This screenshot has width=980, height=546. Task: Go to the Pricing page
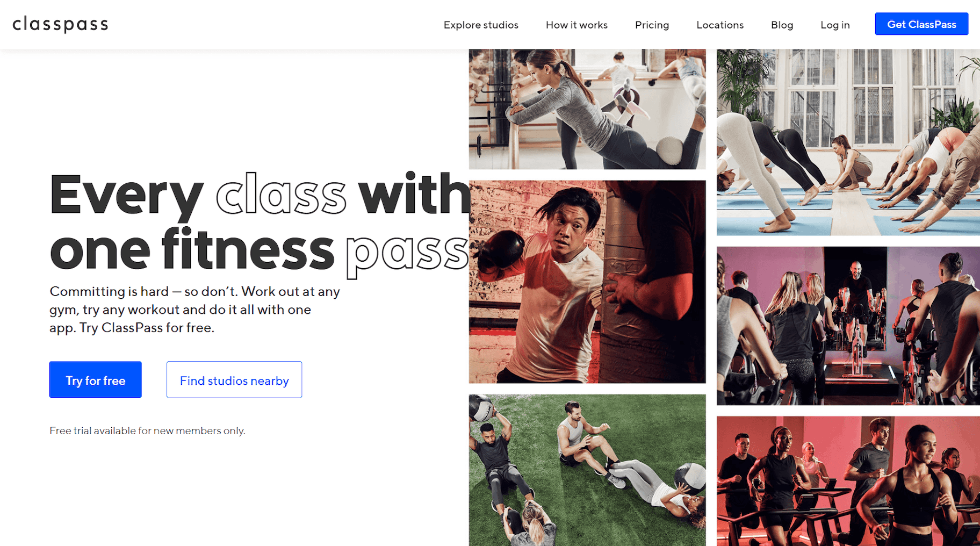pyautogui.click(x=652, y=25)
